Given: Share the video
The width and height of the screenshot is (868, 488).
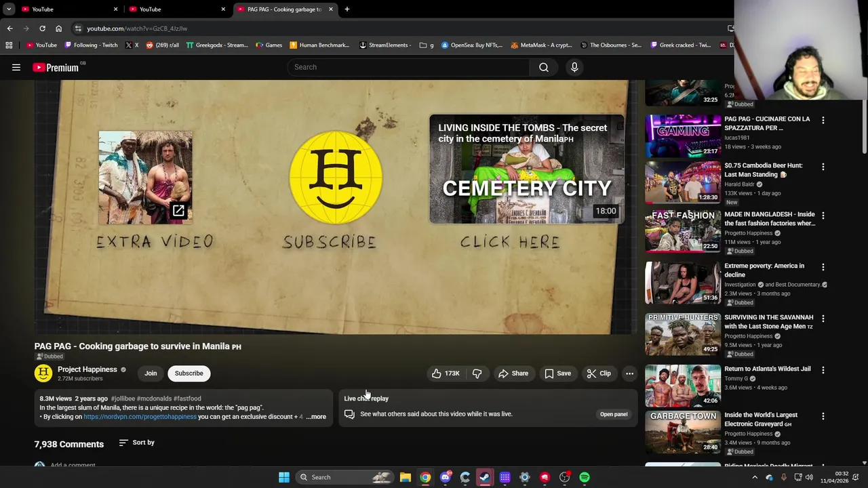Looking at the screenshot, I should (x=513, y=373).
